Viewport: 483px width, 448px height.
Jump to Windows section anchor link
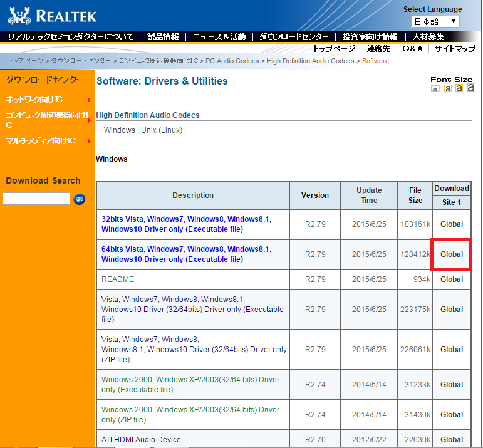click(120, 130)
